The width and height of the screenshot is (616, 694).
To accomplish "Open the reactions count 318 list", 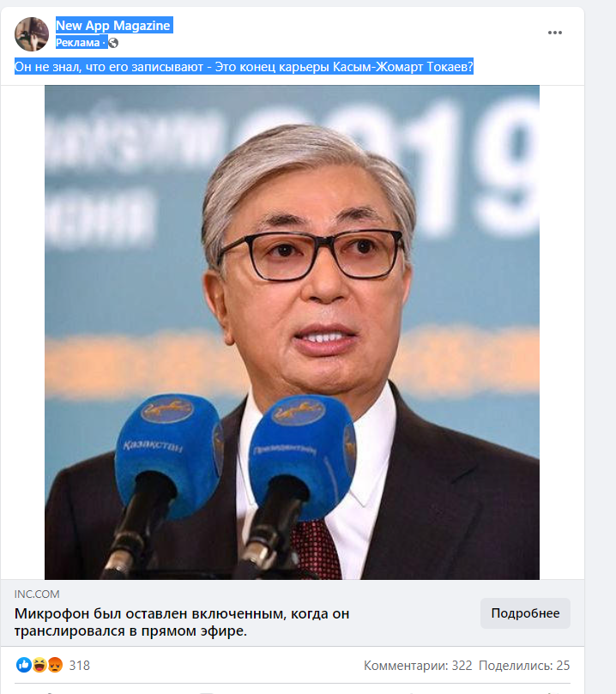I will [80, 665].
